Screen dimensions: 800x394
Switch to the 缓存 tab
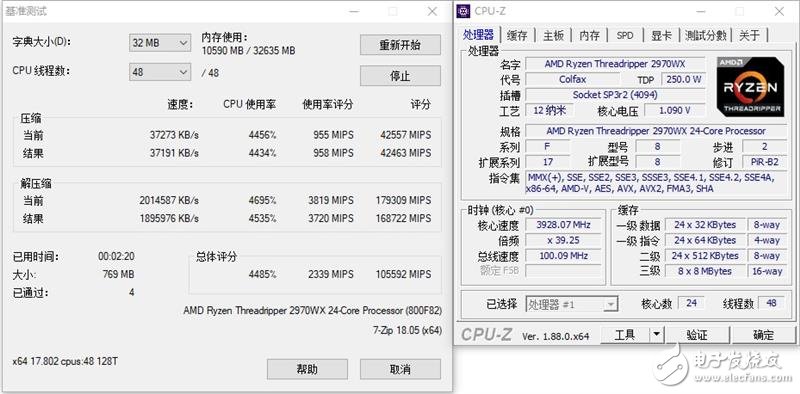517,35
